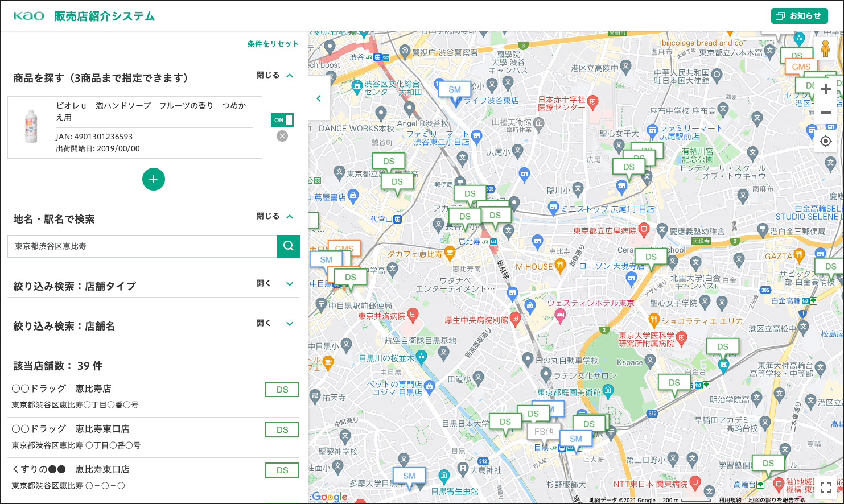Click DS marker near 天現寺

tap(651, 257)
